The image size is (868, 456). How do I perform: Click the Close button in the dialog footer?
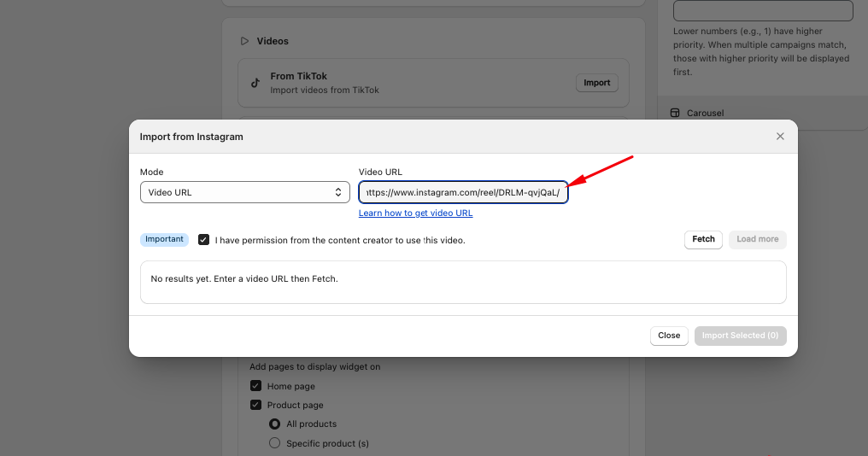click(x=669, y=336)
